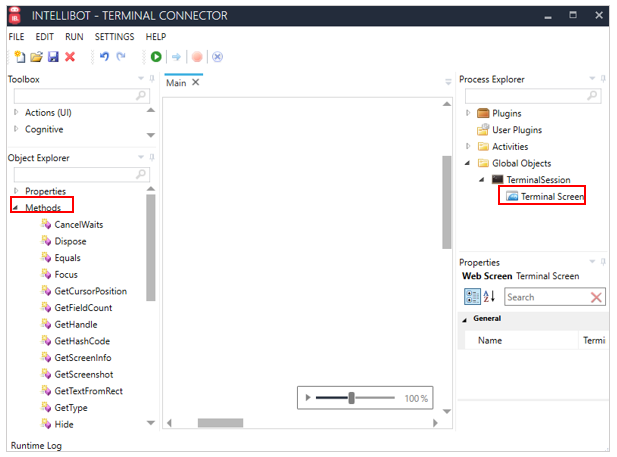This screenshot has height=457, width=617.
Task: Click Process Explorer search magnifier icon
Action: pos(592,95)
